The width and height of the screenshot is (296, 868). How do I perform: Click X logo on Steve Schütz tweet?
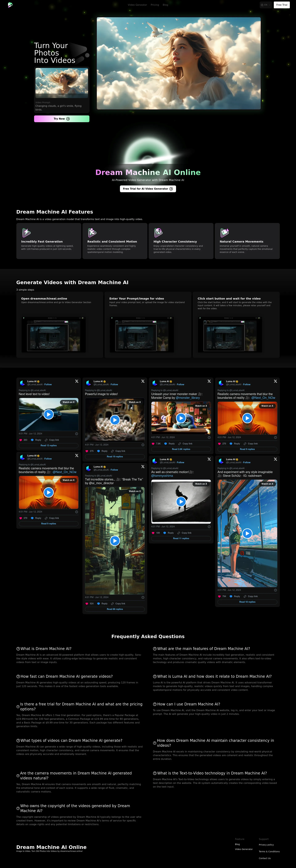275,459
